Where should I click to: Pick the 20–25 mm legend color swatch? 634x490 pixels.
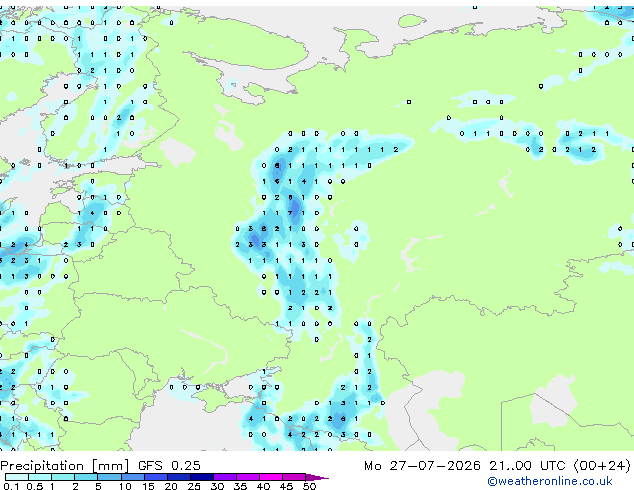[178, 477]
